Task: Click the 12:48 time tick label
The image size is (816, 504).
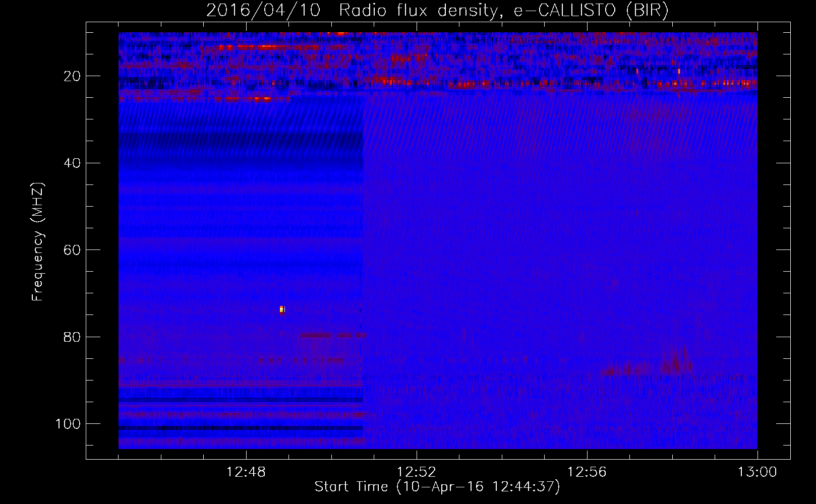Action: point(246,472)
